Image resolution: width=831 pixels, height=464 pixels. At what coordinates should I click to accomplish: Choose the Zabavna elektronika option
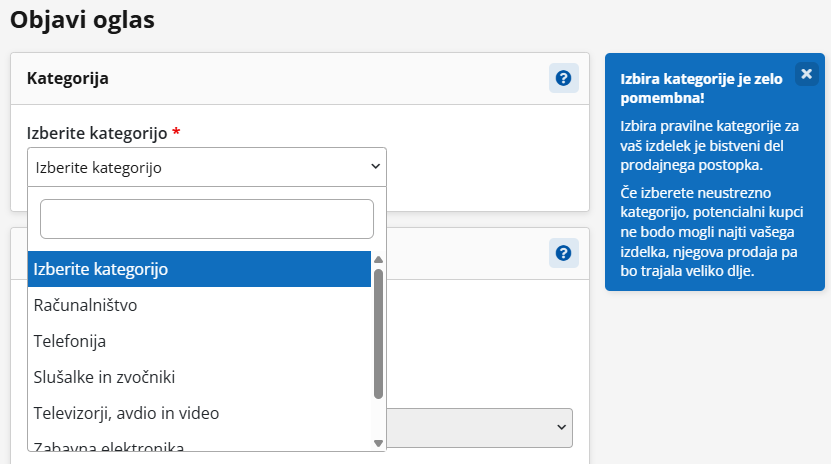(x=199, y=445)
